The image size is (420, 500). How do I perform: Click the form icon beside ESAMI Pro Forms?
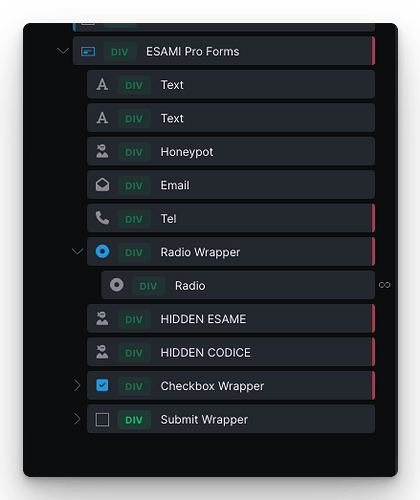point(88,52)
